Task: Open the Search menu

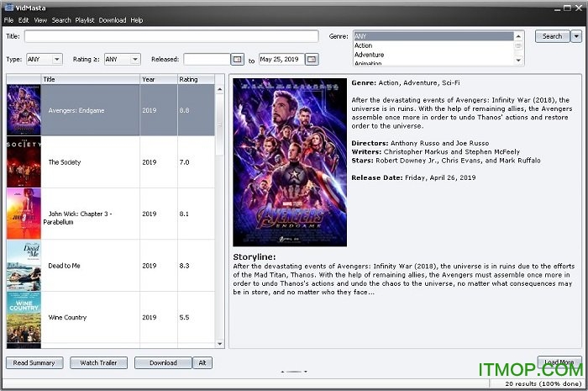Action: point(61,20)
